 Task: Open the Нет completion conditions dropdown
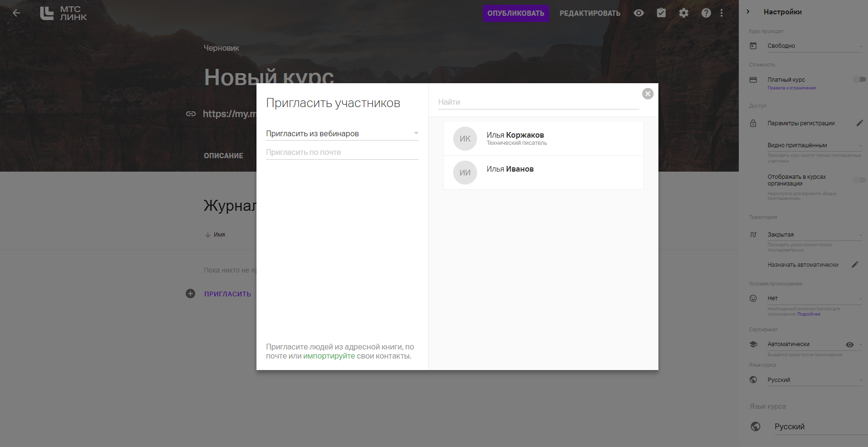click(x=815, y=298)
